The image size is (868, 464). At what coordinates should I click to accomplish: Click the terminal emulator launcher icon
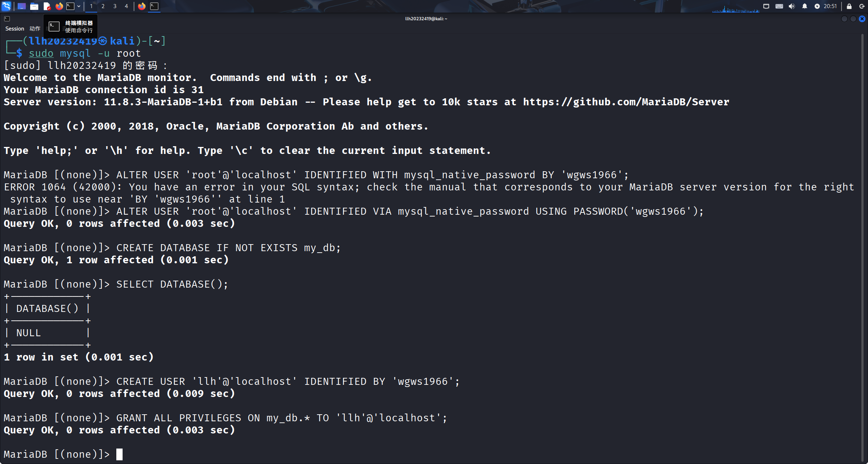70,6
